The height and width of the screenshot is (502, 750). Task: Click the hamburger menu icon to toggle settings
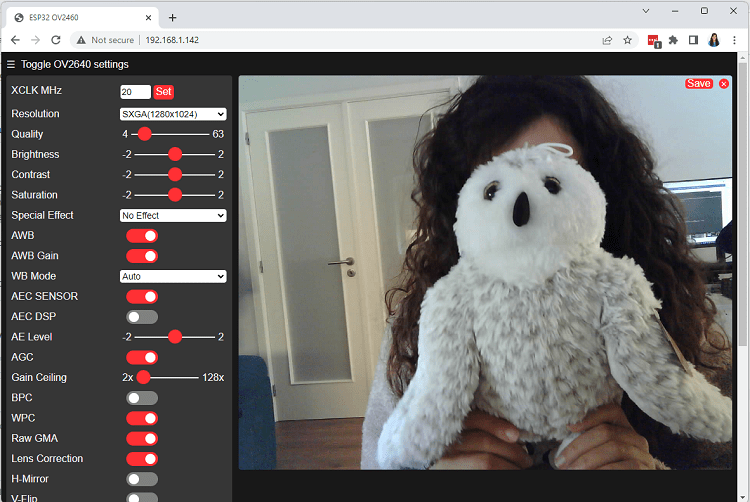tap(11, 64)
